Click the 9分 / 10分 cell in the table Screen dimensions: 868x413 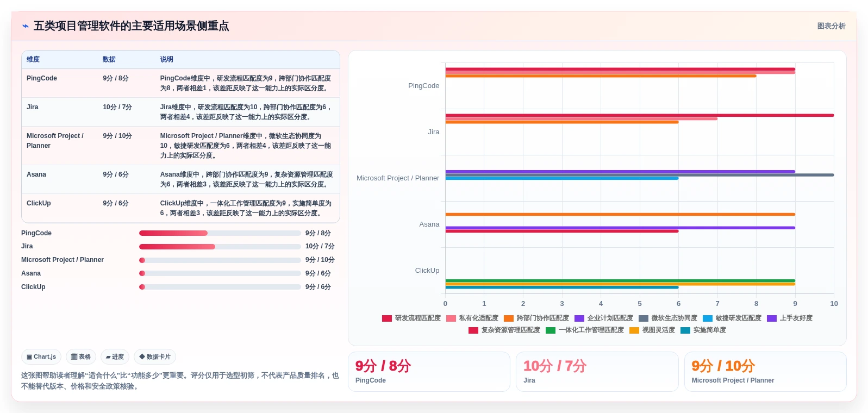pyautogui.click(x=117, y=136)
